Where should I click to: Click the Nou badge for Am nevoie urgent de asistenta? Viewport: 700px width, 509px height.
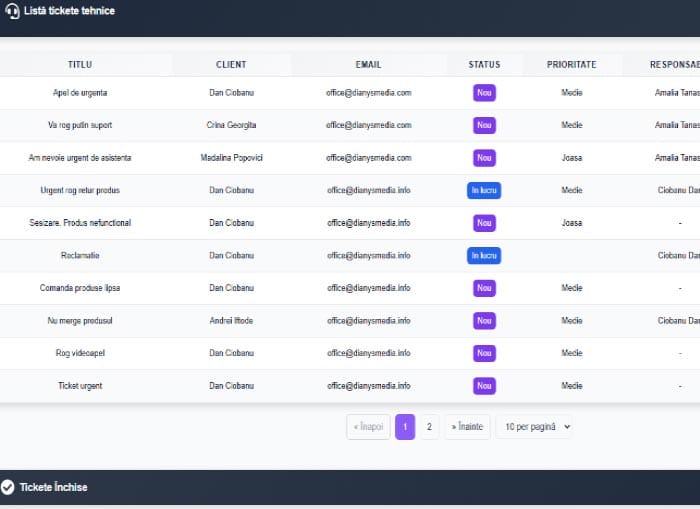pos(484,158)
